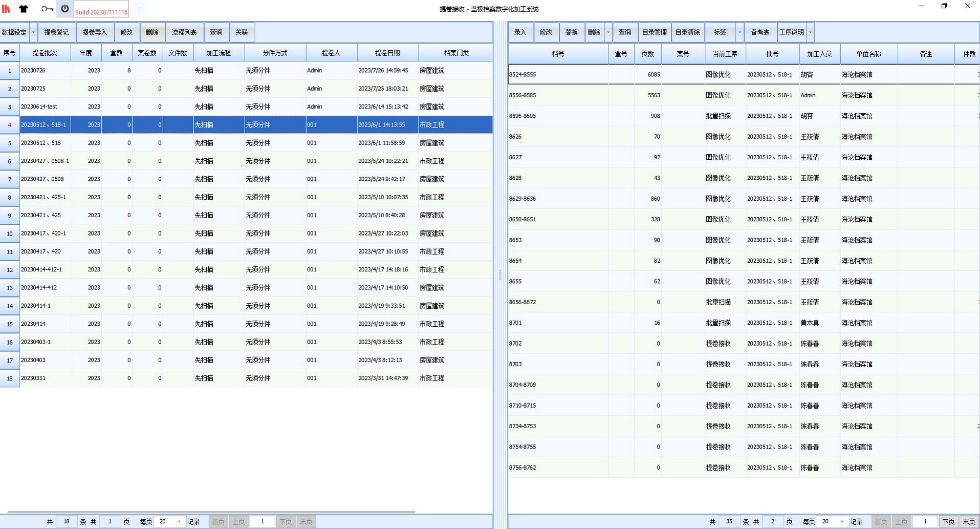The image size is (980, 529).
Task: Click 目录管理 in the right toolbar
Action: pos(654,32)
